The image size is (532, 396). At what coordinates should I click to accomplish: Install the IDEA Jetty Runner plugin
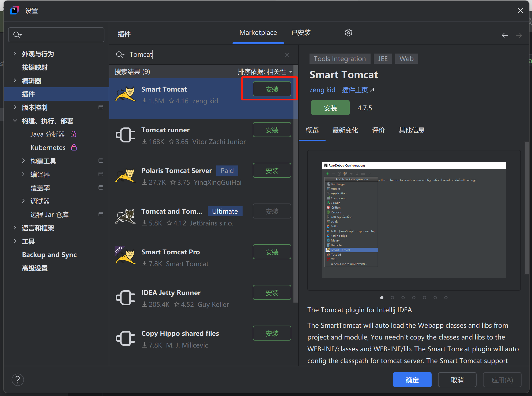tap(272, 293)
